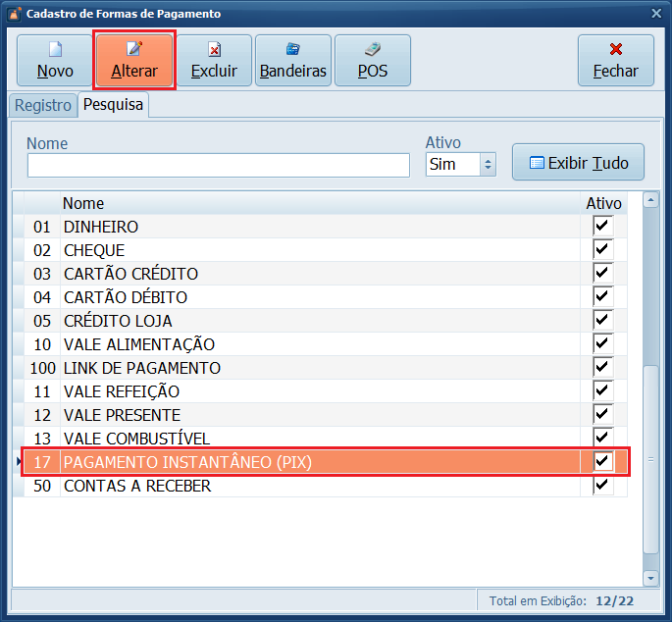The height and width of the screenshot is (622, 672).
Task: Select the Pesquisa tab
Action: (x=113, y=105)
